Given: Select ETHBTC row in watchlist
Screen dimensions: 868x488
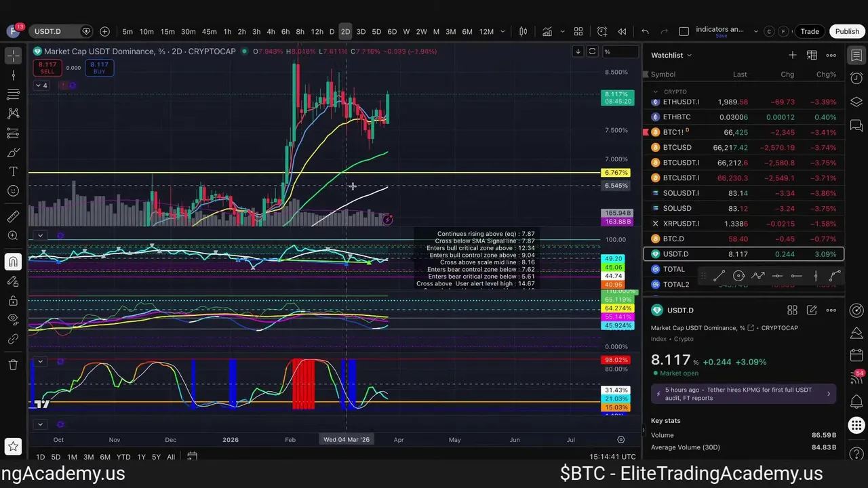Looking at the screenshot, I should tap(743, 117).
